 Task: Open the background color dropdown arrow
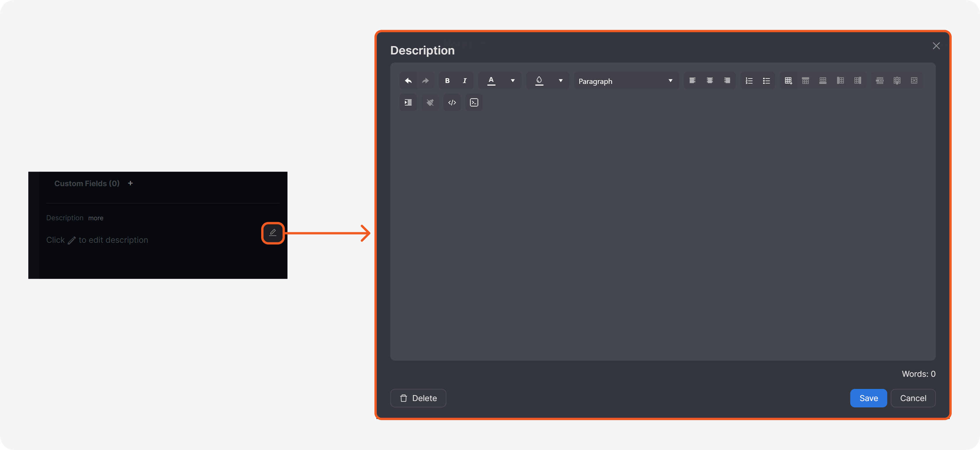point(560,81)
